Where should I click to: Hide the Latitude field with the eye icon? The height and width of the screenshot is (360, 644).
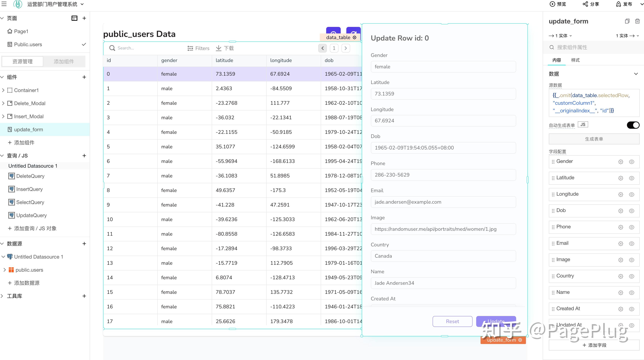(x=631, y=178)
